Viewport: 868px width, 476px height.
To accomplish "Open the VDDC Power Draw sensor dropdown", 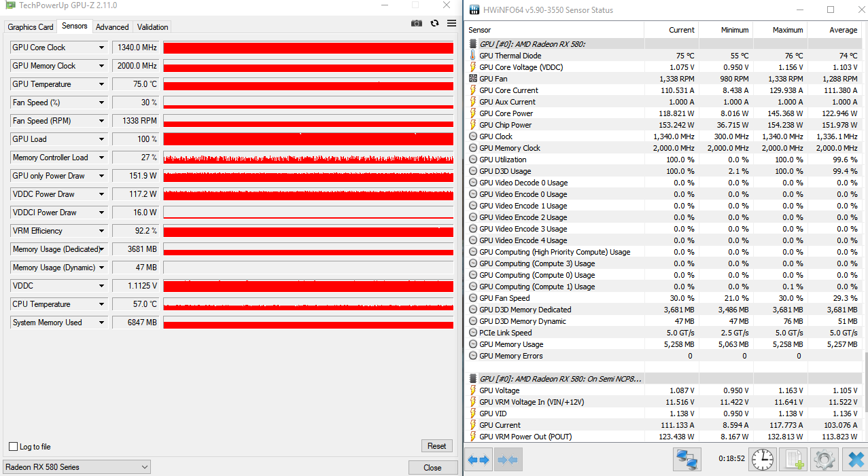I will tap(102, 194).
